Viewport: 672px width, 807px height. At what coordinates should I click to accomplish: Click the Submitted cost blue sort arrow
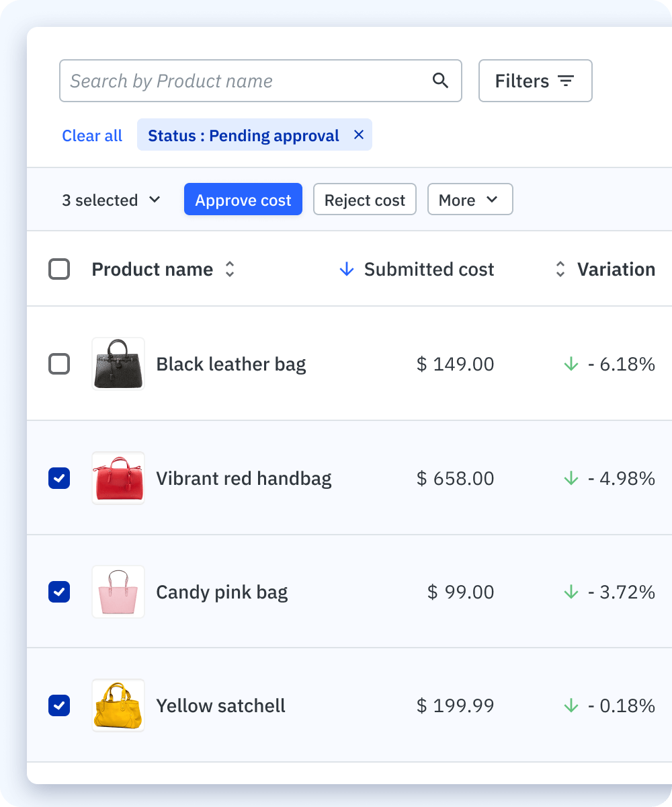(347, 270)
